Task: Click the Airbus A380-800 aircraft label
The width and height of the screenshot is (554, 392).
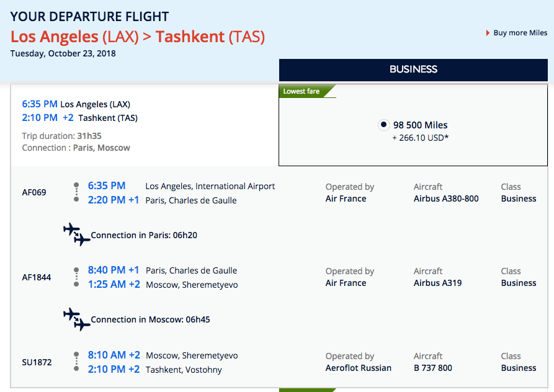Action: 446,198
